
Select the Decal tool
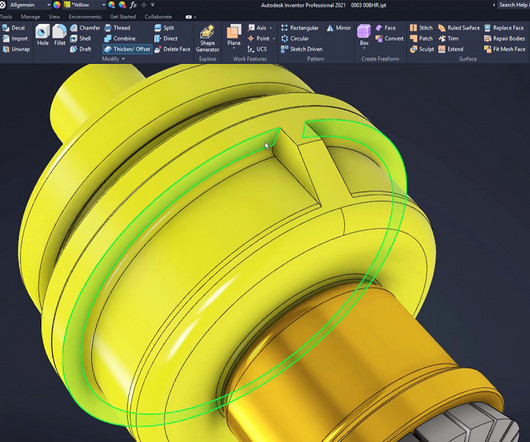point(14,28)
